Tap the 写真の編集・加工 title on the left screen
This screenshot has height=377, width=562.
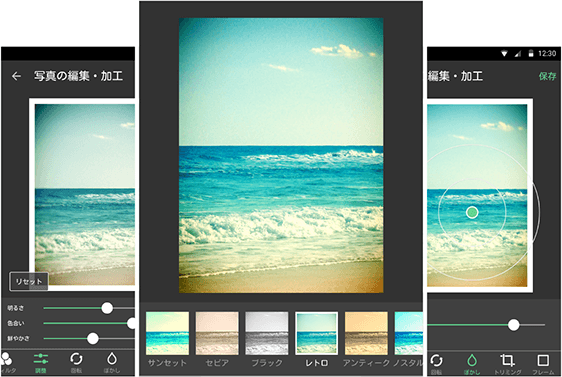(78, 76)
